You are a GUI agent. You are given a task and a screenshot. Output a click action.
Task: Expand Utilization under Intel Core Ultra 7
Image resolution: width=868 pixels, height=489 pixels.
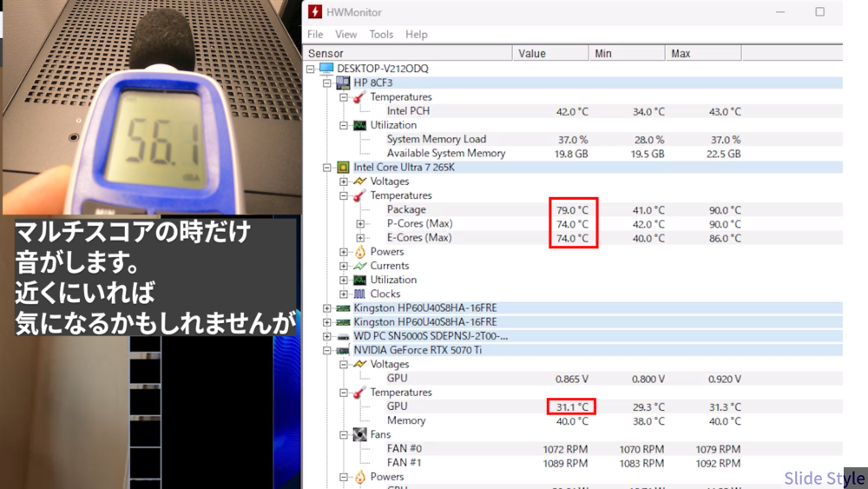point(344,280)
